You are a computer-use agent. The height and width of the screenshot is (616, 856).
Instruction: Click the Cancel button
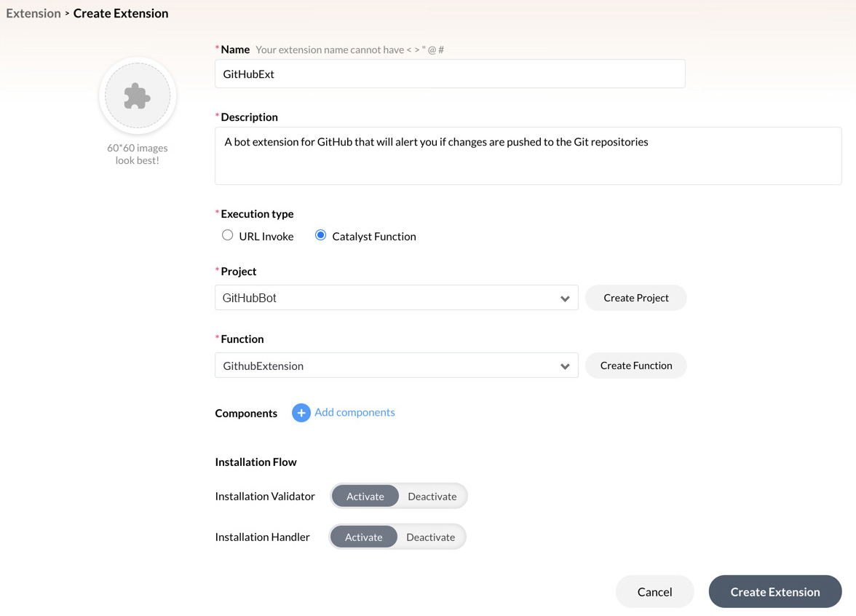click(654, 591)
